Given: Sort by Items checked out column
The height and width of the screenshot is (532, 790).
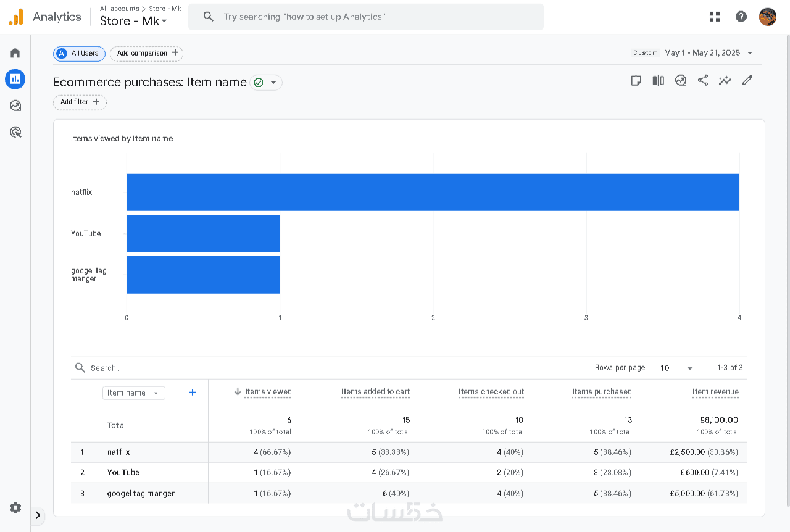Looking at the screenshot, I should click(491, 392).
